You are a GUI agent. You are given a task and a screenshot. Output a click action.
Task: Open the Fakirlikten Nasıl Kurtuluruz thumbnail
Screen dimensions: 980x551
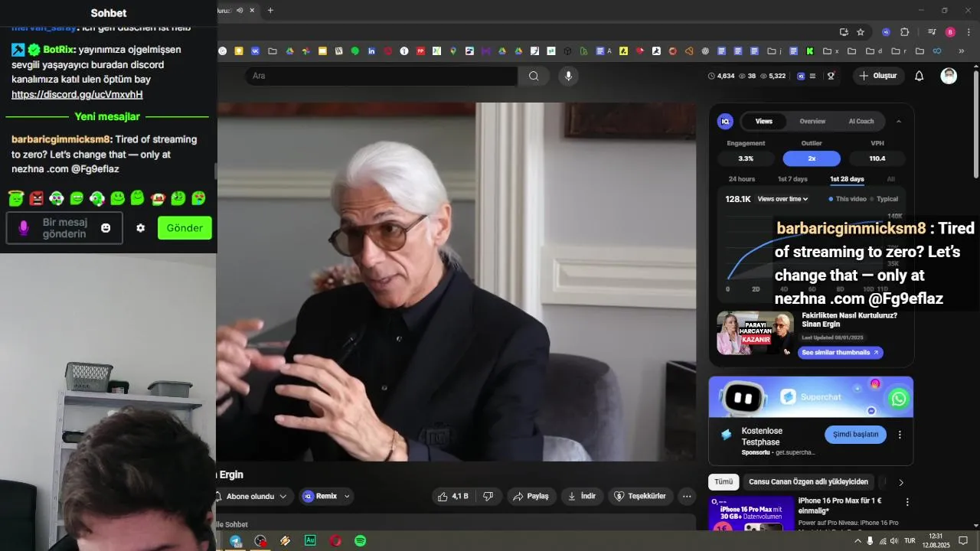(x=755, y=333)
